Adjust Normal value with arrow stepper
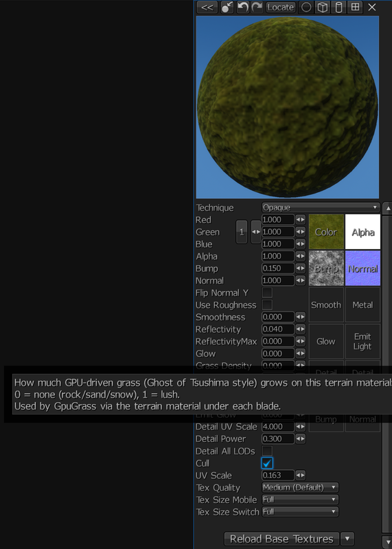Image resolution: width=392 pixels, height=549 pixels. tap(300, 281)
